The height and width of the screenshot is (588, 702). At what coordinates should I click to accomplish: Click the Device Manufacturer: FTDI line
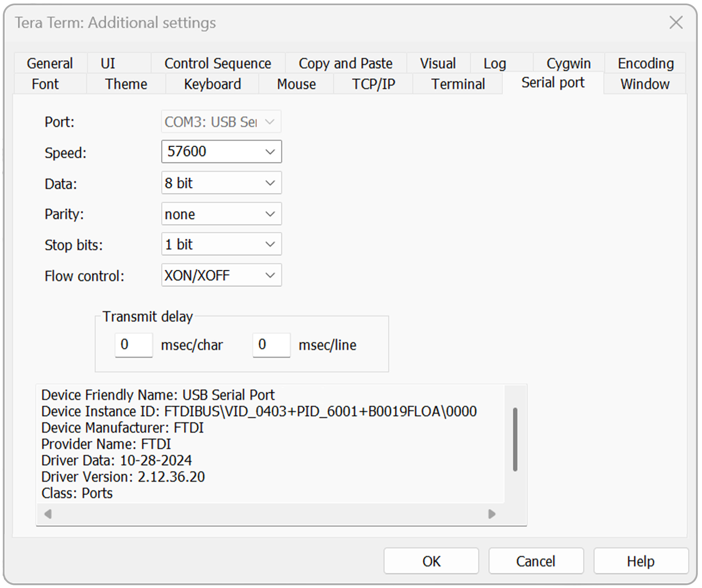point(122,428)
